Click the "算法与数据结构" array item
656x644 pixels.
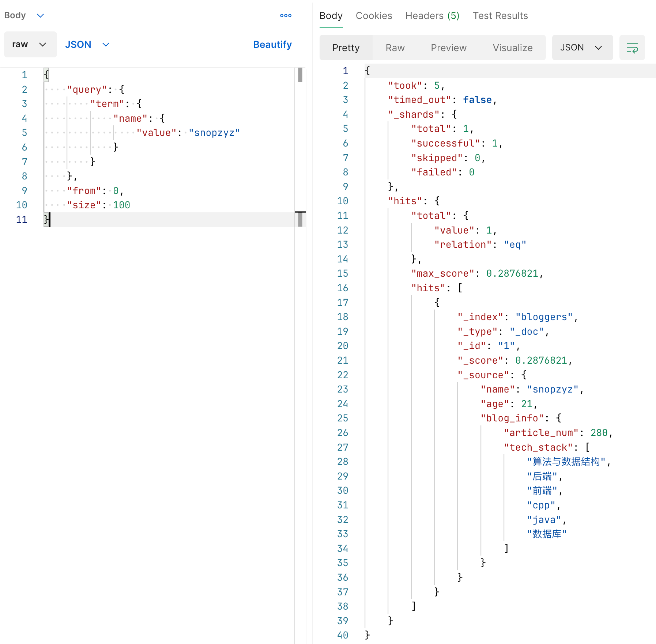click(566, 462)
